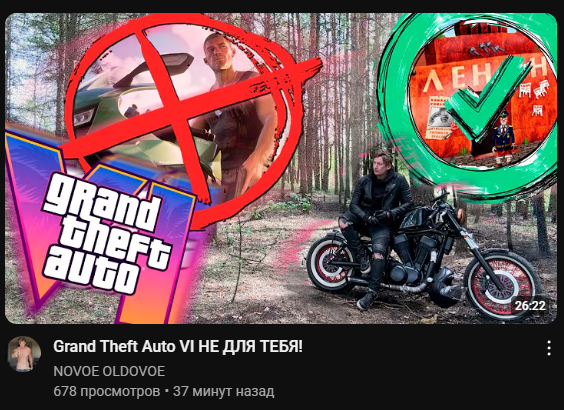
Task: Click the 678 просмотров view count
Action: (x=106, y=391)
